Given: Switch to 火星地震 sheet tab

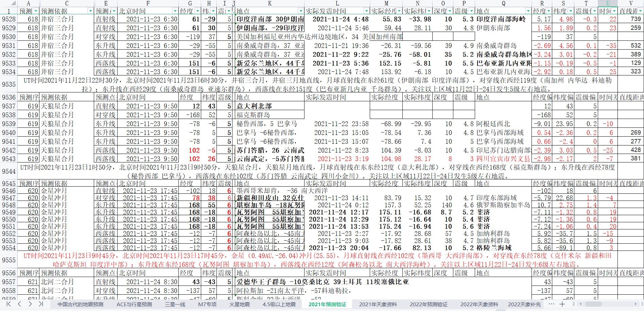Looking at the screenshot, I should [x=240, y=304].
